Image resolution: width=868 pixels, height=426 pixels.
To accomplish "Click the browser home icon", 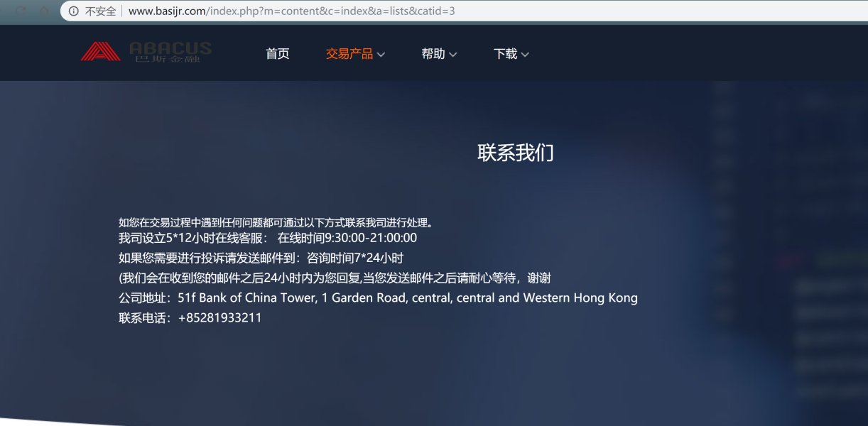I will pos(44,11).
